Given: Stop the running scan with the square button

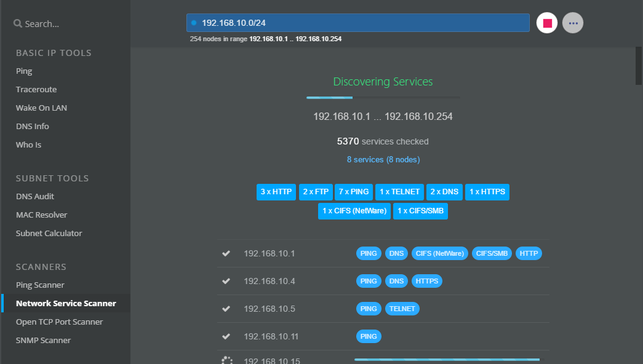Looking at the screenshot, I should pyautogui.click(x=546, y=22).
